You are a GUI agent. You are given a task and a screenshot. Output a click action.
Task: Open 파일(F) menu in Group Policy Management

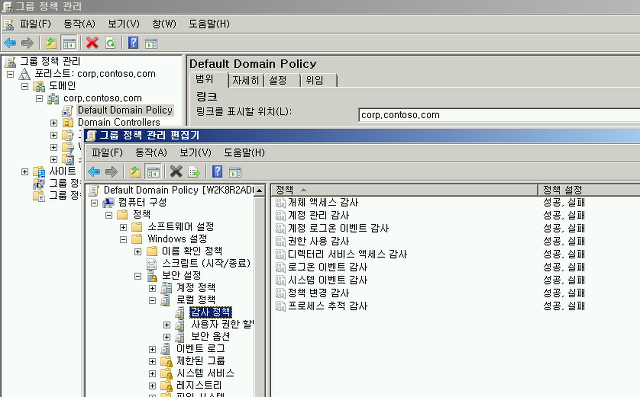pyautogui.click(x=36, y=24)
